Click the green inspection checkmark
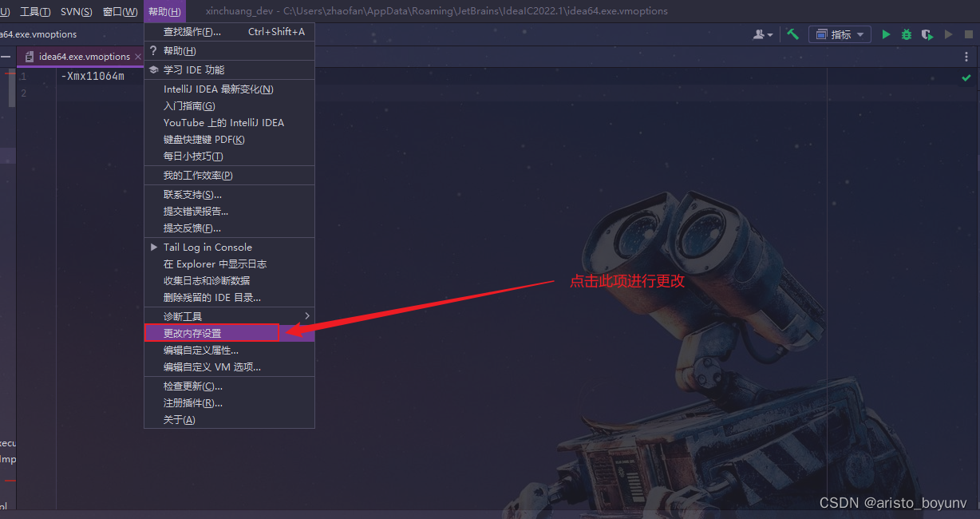Screen dimensions: 980x519 coord(966,77)
